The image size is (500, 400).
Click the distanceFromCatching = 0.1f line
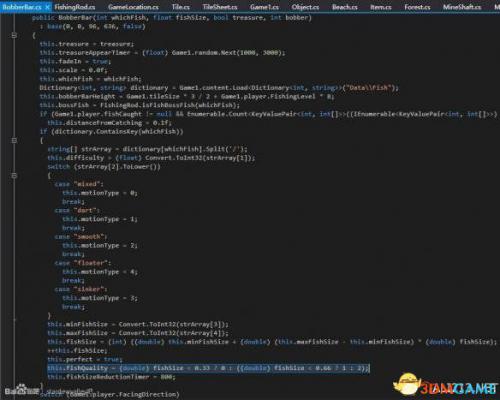110,123
